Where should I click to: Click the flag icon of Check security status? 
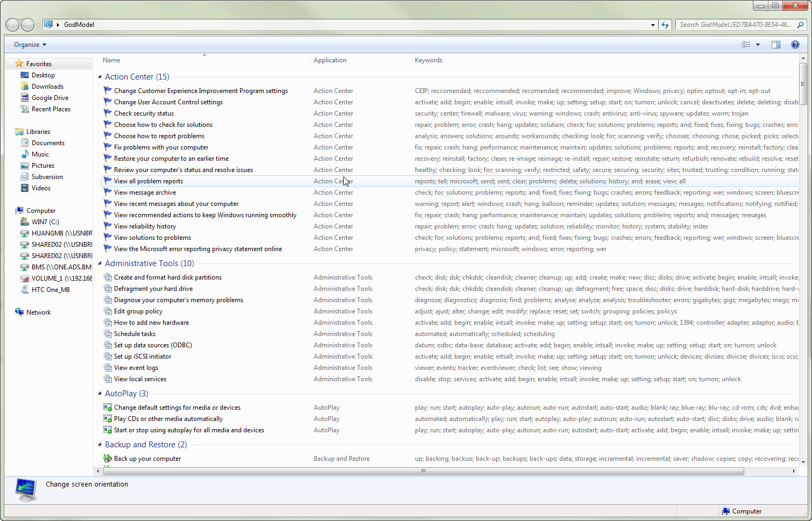click(x=108, y=113)
